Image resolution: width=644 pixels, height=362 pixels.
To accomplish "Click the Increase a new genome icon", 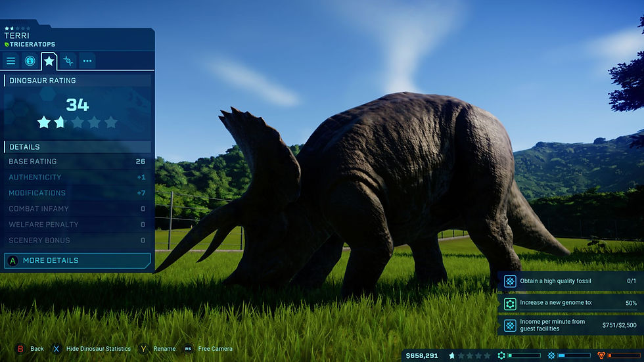I will click(x=510, y=304).
